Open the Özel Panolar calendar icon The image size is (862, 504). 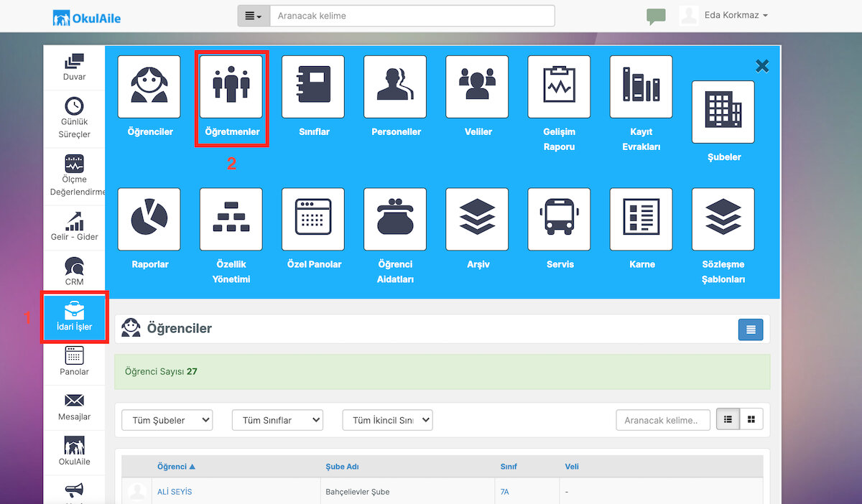coord(313,220)
